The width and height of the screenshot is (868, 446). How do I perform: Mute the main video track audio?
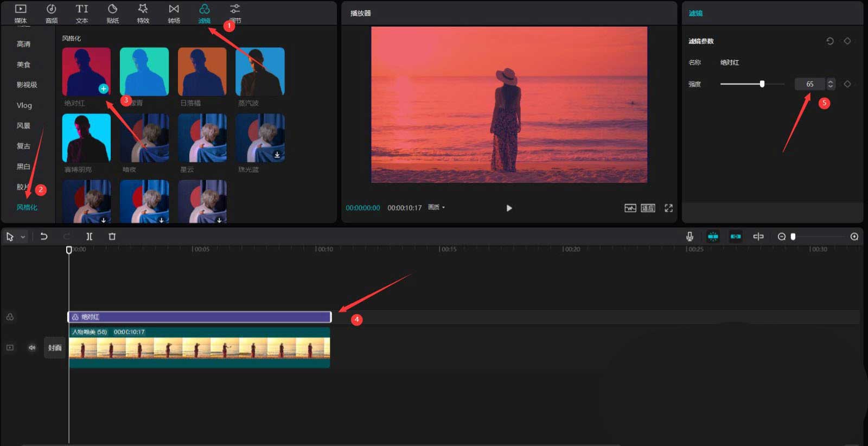tap(32, 347)
